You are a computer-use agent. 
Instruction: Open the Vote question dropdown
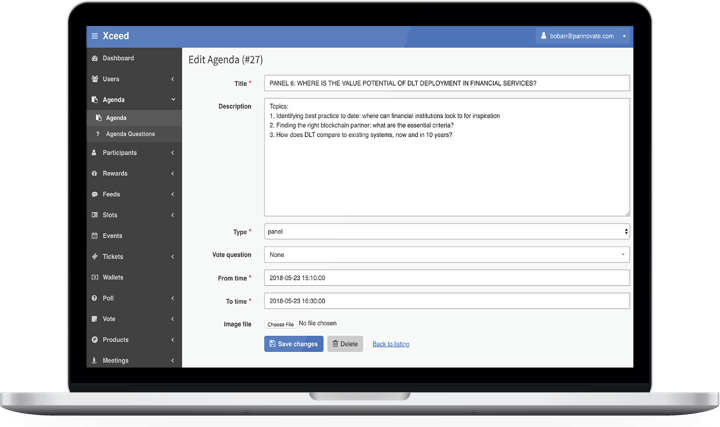446,254
